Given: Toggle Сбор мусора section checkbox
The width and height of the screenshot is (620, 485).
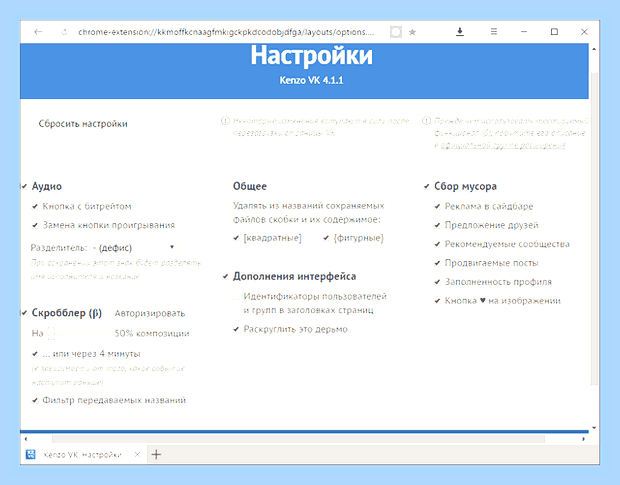Looking at the screenshot, I should pyautogui.click(x=427, y=186).
